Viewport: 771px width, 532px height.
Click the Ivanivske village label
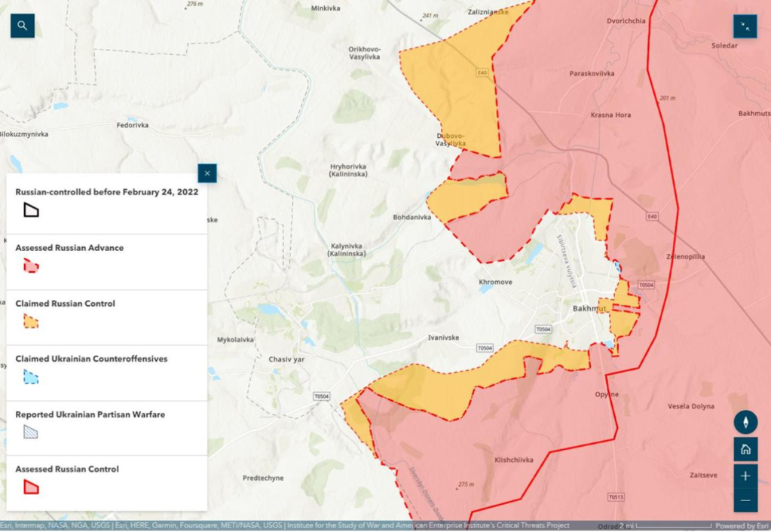coord(443,338)
